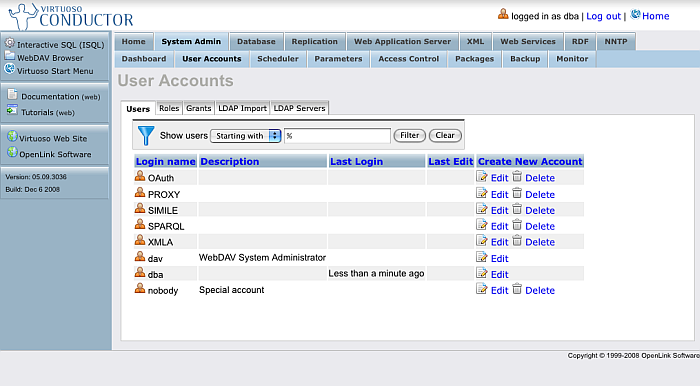Click the blue funnel filter icon
This screenshot has height=386, width=700.
click(146, 136)
